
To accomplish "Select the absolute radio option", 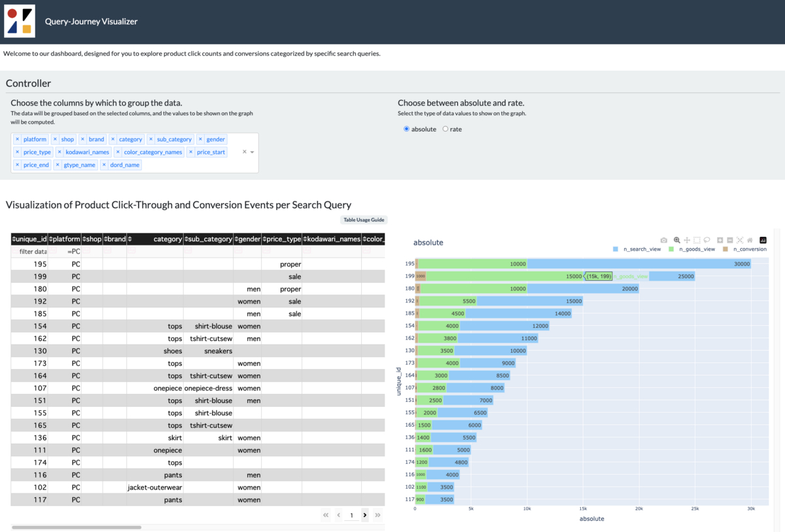I will point(407,129).
